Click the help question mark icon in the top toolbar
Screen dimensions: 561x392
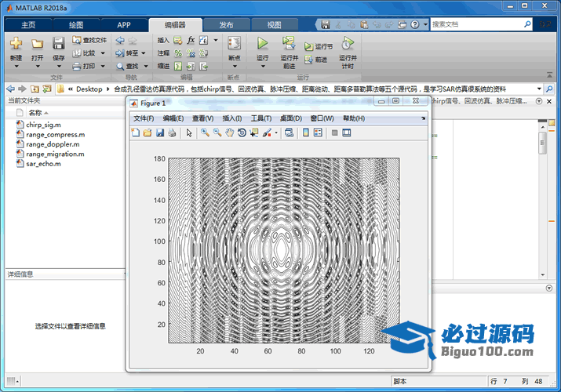414,24
